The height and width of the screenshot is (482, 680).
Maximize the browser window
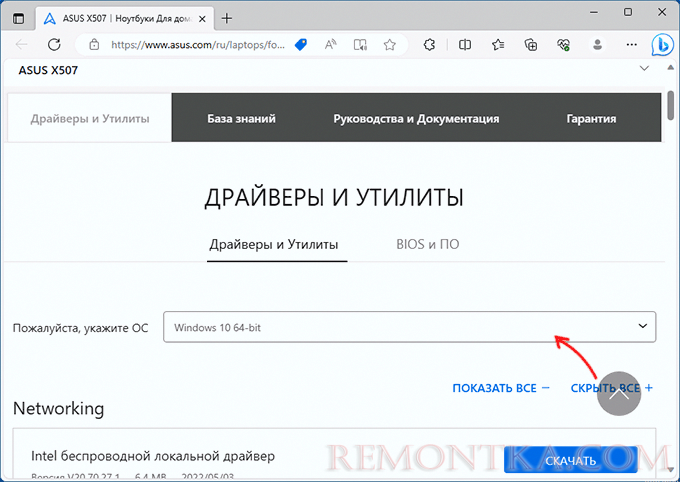tap(628, 13)
